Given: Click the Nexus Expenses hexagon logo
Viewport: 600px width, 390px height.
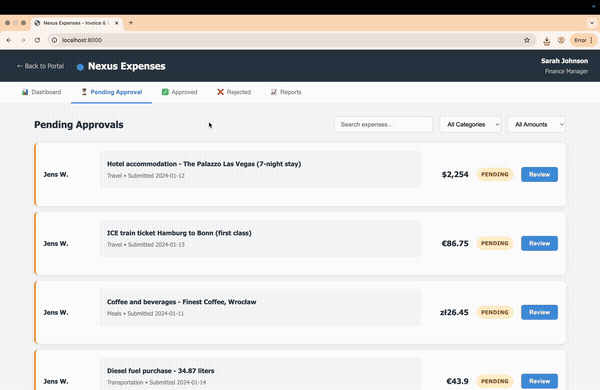Looking at the screenshot, I should click(x=80, y=67).
